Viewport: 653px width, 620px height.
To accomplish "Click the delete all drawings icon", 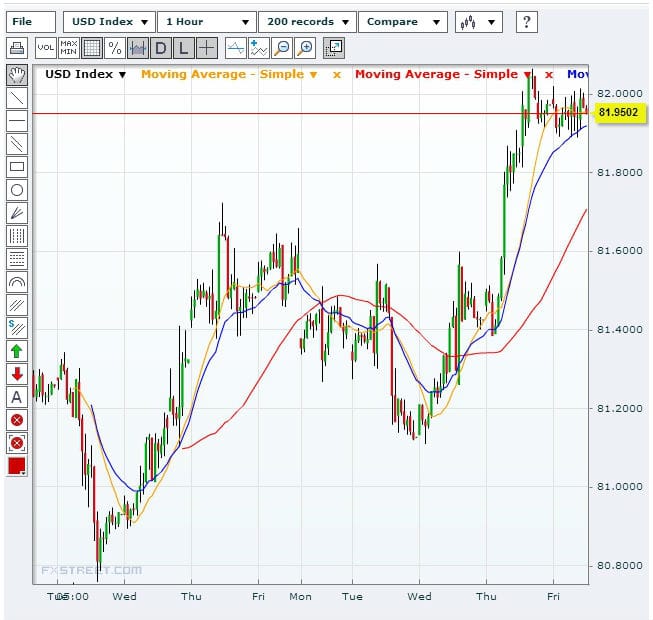I will 17,443.
